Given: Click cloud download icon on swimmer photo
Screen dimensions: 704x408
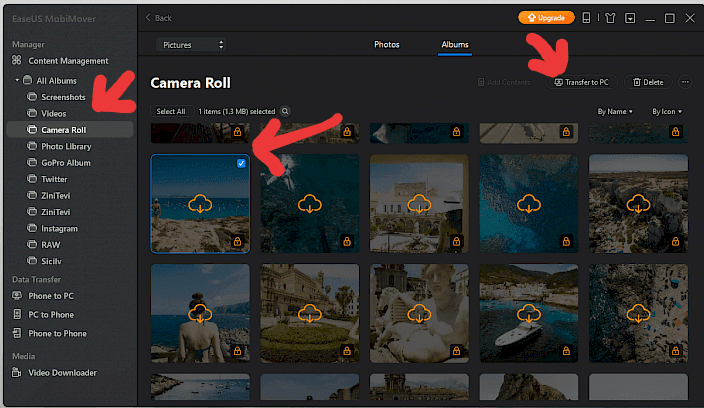Looking at the screenshot, I should point(310,204).
